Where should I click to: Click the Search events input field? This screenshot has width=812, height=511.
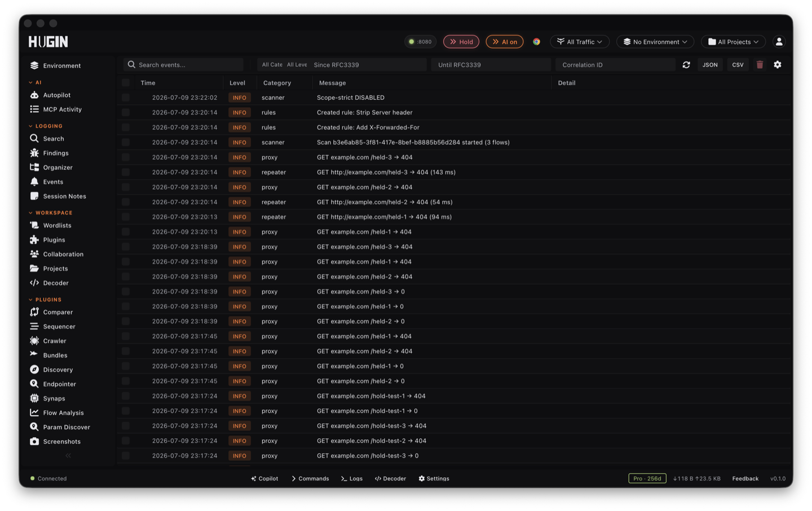click(x=183, y=65)
